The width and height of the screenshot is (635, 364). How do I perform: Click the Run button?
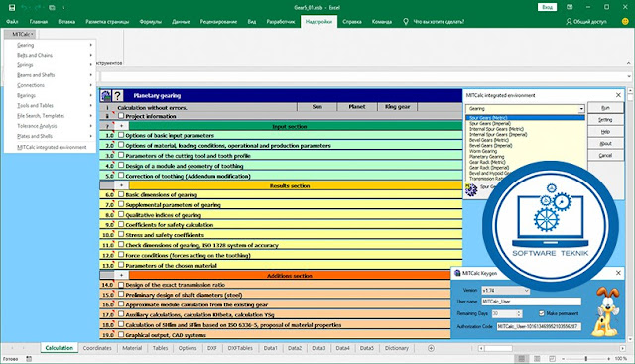(605, 108)
